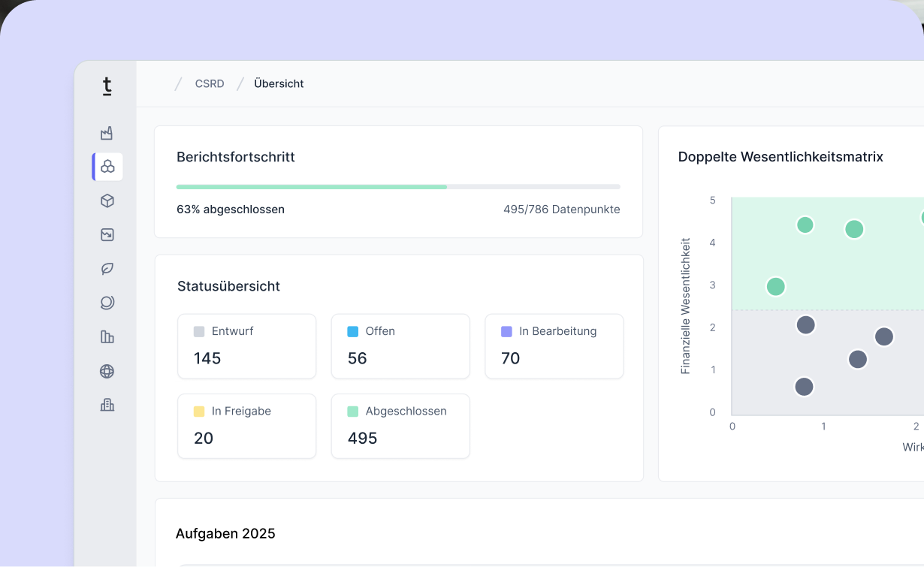Click the 'Aufgaben 2025' heading
The height and width of the screenshot is (567, 924).
click(225, 534)
